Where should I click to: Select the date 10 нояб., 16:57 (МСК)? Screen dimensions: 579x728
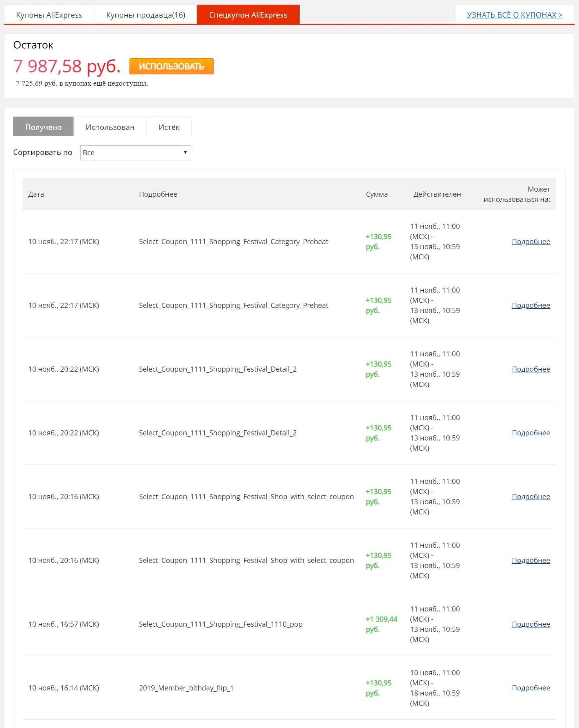tap(64, 624)
